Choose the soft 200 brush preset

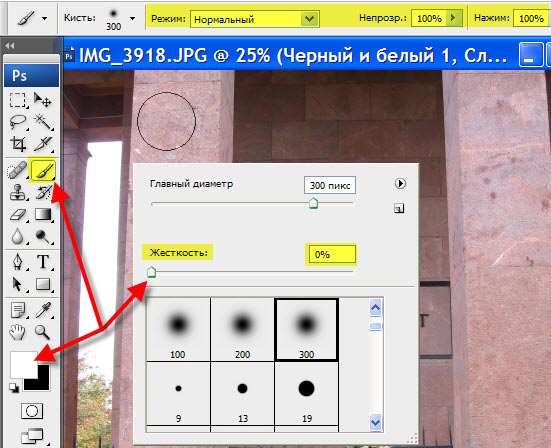click(x=242, y=329)
